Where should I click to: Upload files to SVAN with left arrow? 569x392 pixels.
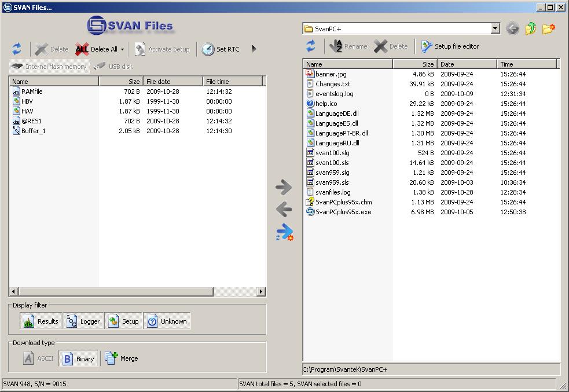pyautogui.click(x=284, y=209)
